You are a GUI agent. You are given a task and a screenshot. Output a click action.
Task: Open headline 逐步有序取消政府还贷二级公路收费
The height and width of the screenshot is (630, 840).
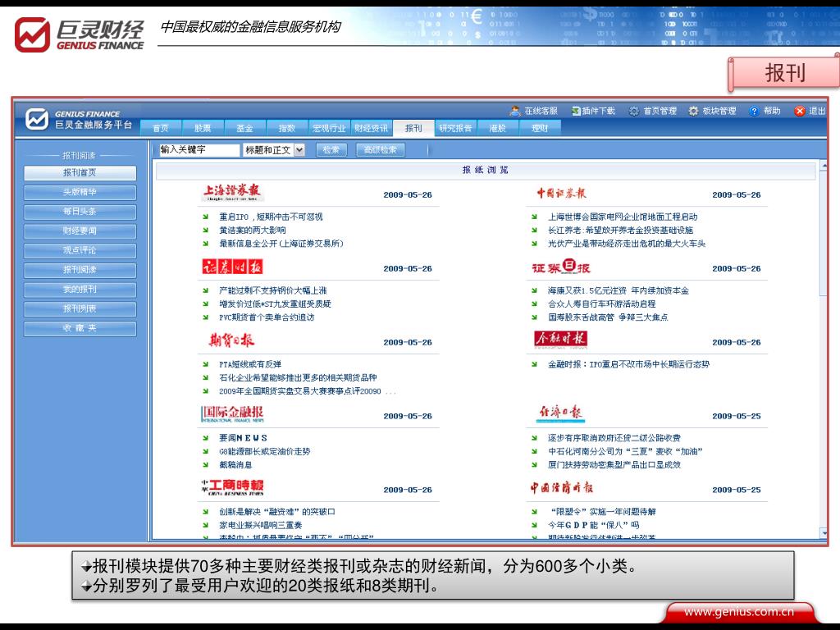pyautogui.click(x=614, y=438)
